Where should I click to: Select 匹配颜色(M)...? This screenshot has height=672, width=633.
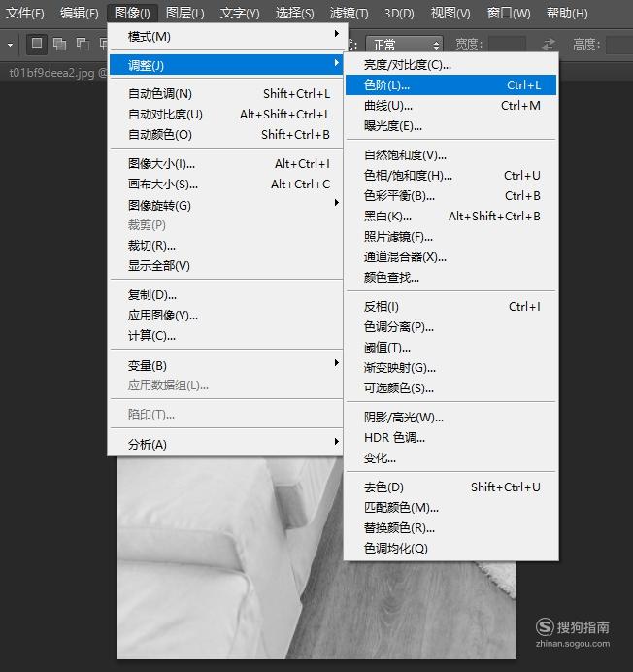(450, 508)
